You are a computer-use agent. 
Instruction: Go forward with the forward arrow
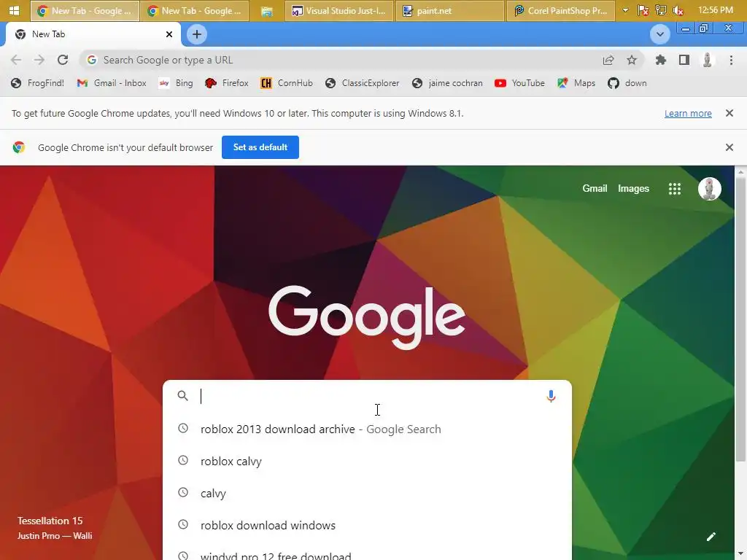click(39, 60)
